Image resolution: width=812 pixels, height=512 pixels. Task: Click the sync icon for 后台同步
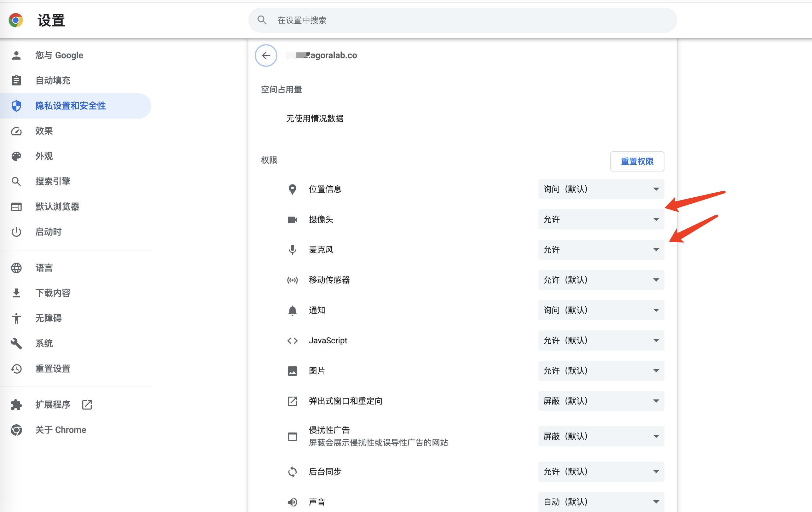(x=292, y=472)
